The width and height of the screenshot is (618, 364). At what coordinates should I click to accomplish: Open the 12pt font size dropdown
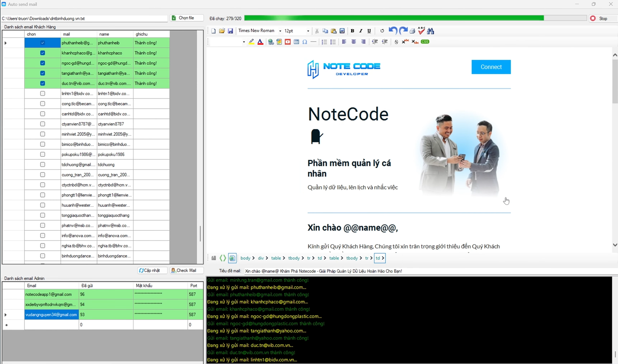(x=308, y=31)
